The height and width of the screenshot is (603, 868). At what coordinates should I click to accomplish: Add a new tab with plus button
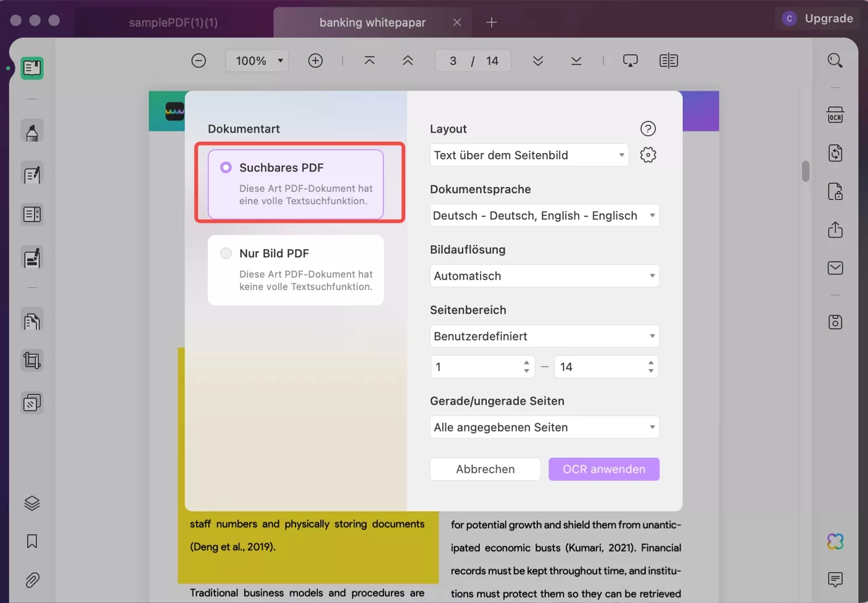point(491,22)
